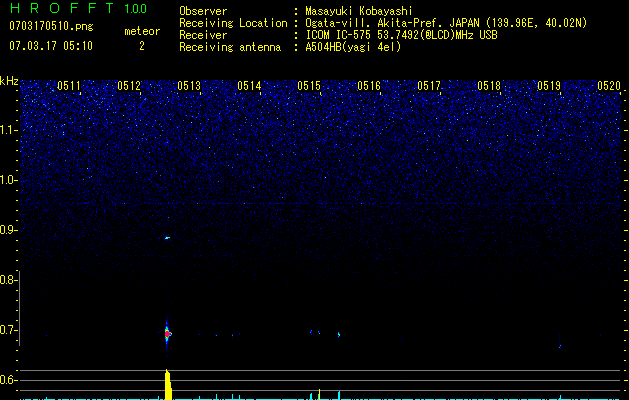629x400 pixels.
Task: Click the 0520 time marker
Action: point(609,86)
